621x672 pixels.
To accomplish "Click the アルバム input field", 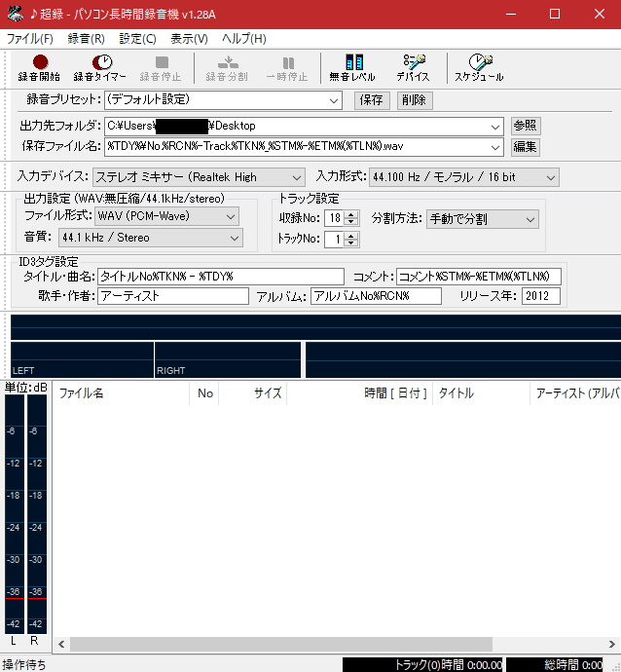I will pyautogui.click(x=376, y=296).
